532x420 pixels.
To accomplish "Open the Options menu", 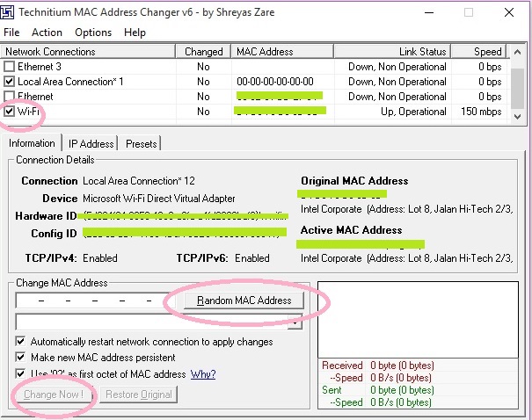I will tap(93, 33).
